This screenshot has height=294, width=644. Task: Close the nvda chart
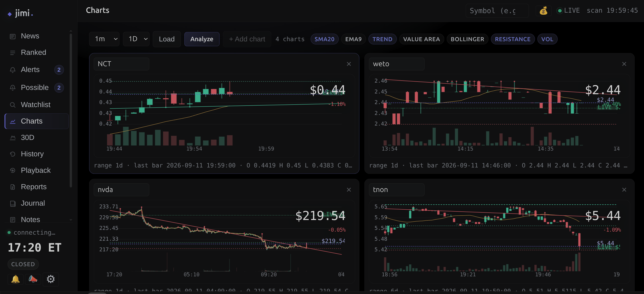click(349, 190)
